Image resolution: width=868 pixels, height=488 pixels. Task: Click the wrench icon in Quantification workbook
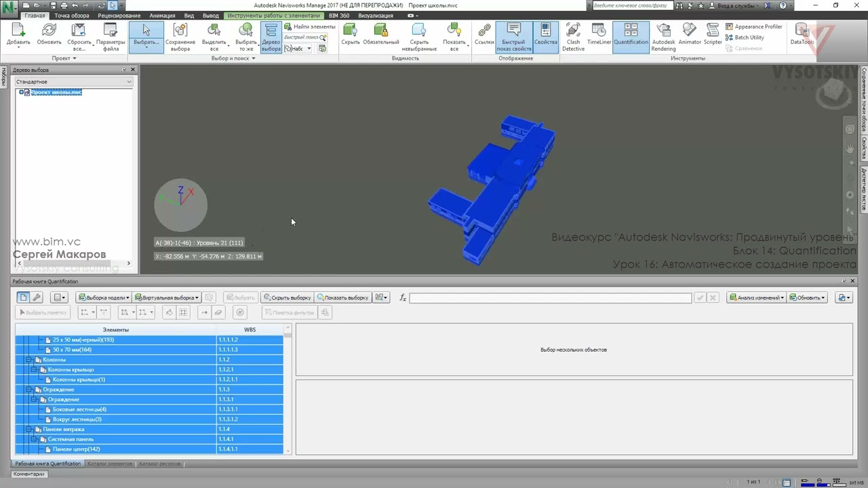point(37,298)
